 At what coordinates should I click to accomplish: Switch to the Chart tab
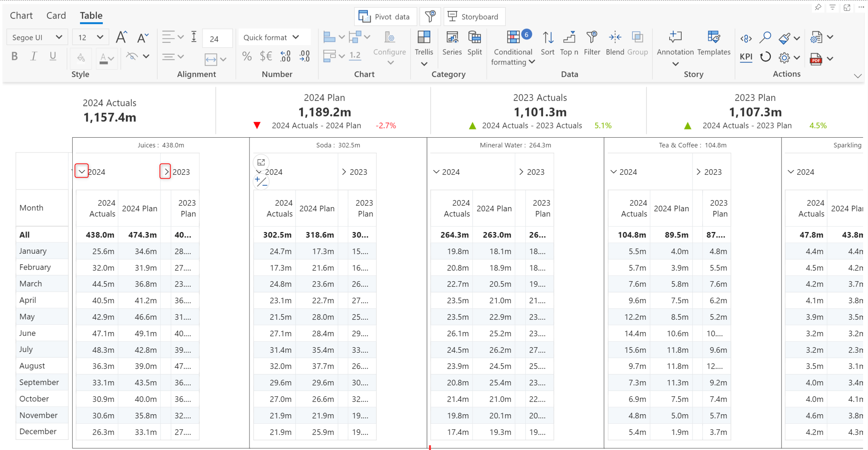[21, 15]
